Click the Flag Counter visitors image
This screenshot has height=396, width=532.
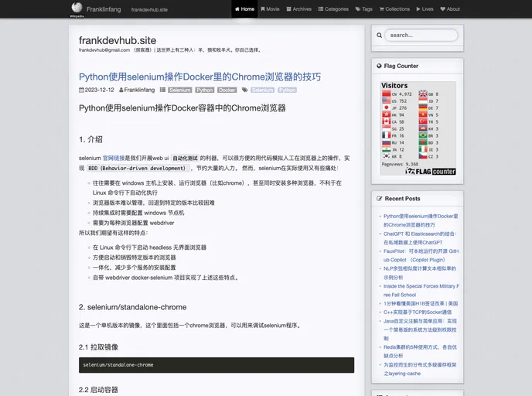coord(418,128)
